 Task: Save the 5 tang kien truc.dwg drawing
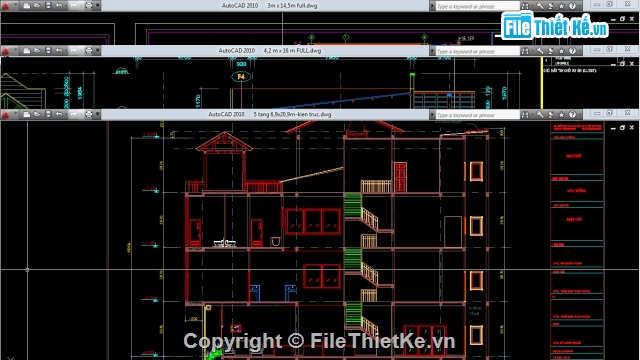pos(48,114)
